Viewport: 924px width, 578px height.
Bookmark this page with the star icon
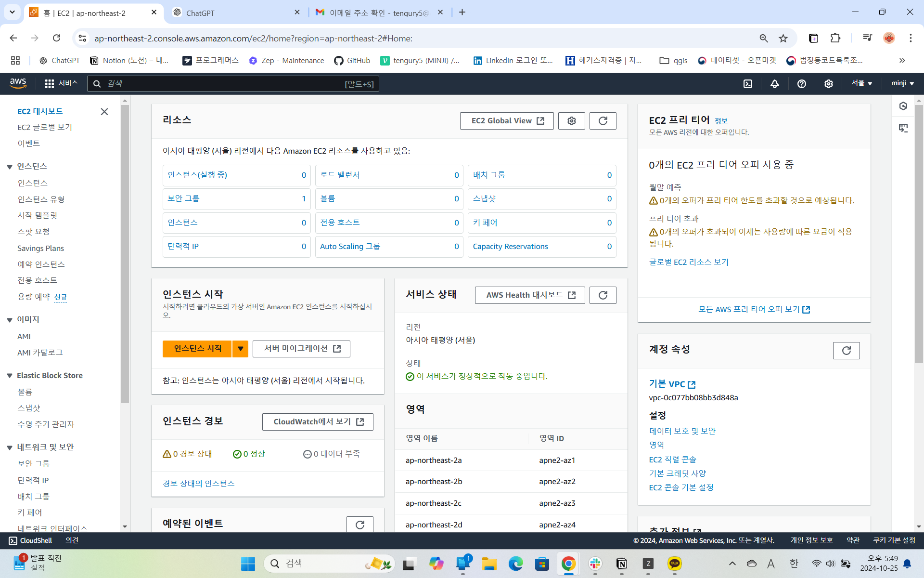(783, 38)
